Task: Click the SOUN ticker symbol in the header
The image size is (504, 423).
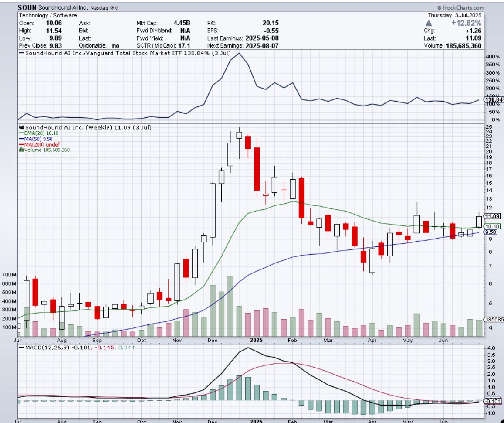Action: [x=27, y=7]
